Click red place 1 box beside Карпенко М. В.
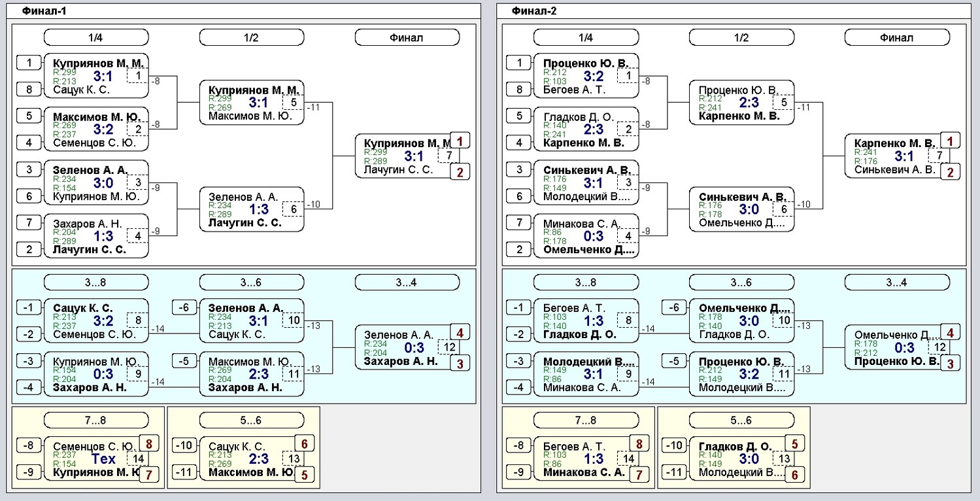The image size is (980, 501). [x=950, y=141]
